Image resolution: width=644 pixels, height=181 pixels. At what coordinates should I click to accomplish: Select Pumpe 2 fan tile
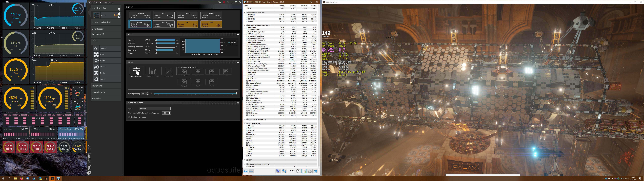point(164,24)
